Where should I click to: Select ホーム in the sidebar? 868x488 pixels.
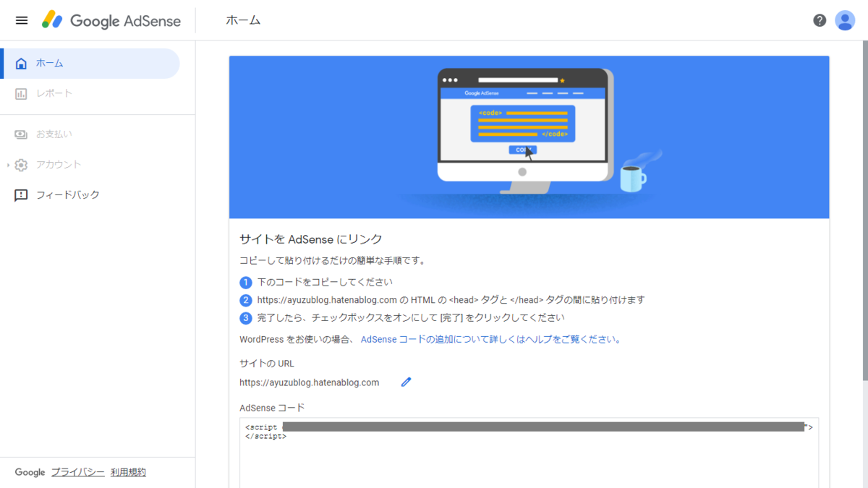pyautogui.click(x=90, y=64)
